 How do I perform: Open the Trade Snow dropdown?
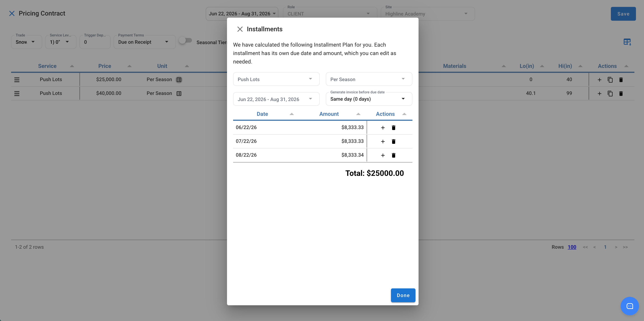pos(26,42)
